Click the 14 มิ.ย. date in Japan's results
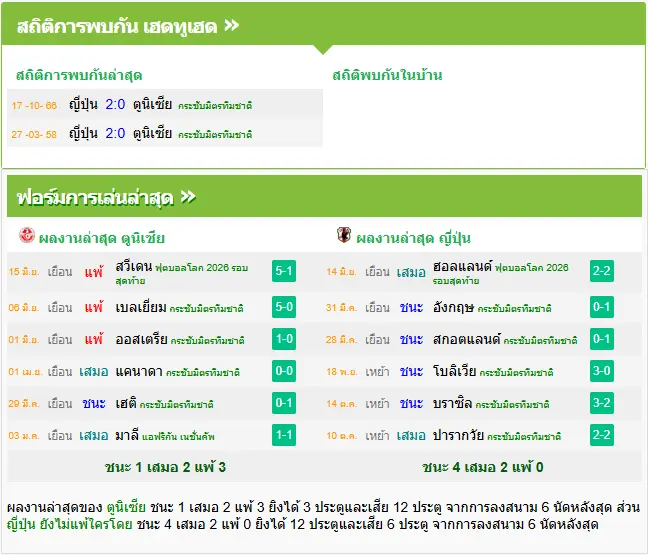 tap(341, 272)
